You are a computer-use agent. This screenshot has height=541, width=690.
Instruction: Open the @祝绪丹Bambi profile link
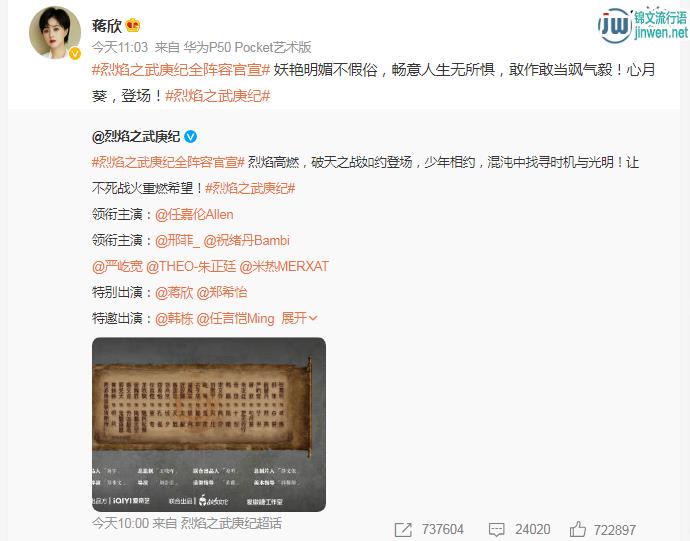(x=246, y=240)
